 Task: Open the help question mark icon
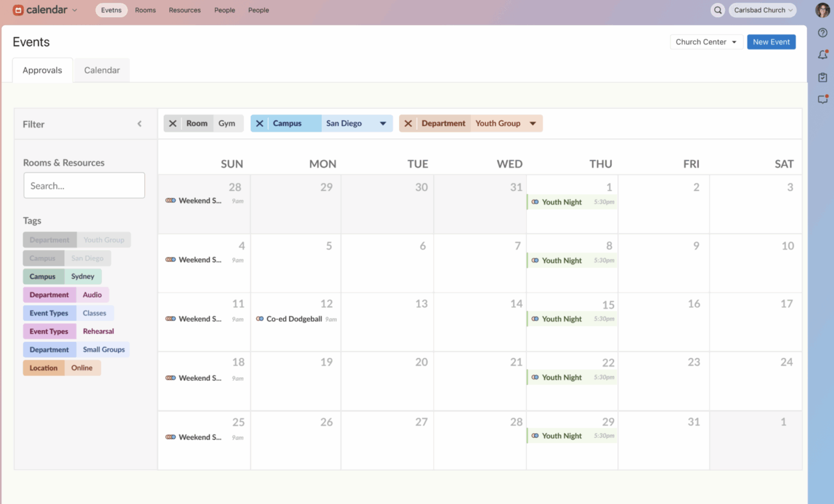tap(823, 33)
